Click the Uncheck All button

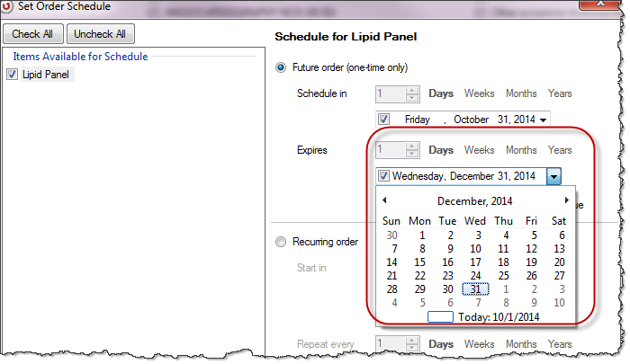point(100,34)
